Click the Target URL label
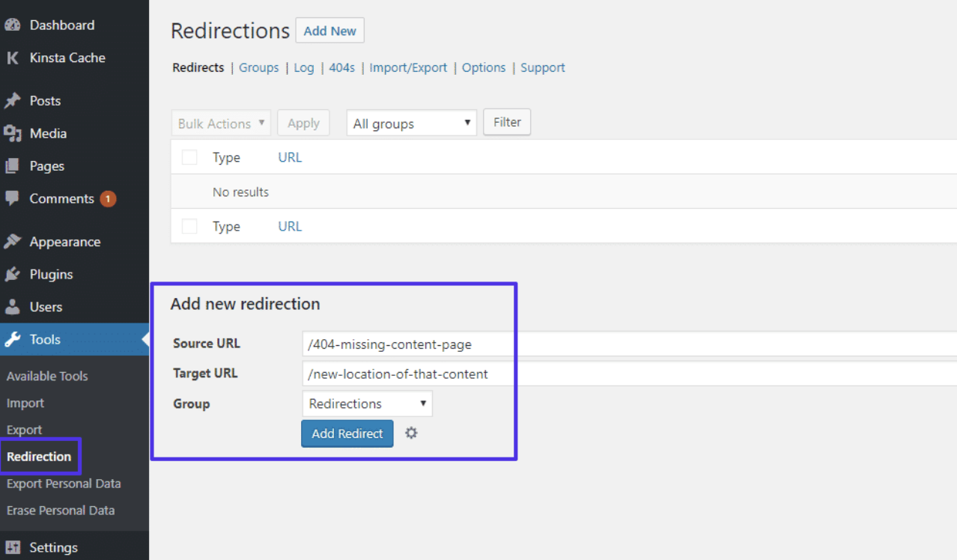Image resolution: width=957 pixels, height=560 pixels. point(205,373)
